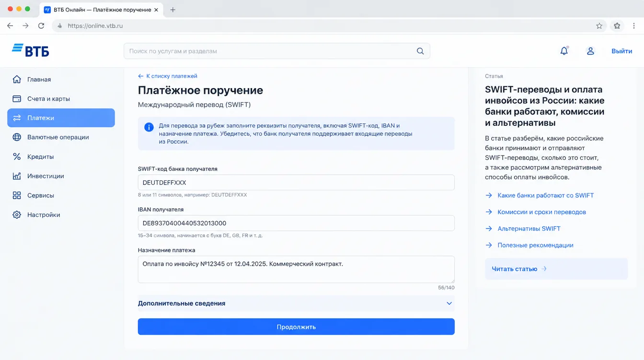This screenshot has height=360, width=644.
Task: Click the Главная home icon
Action: (17, 79)
